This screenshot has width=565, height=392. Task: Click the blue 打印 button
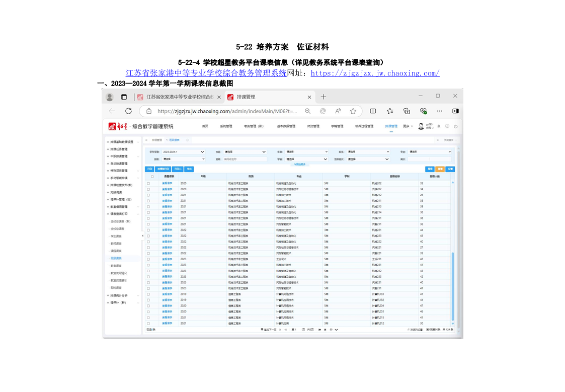[149, 169]
